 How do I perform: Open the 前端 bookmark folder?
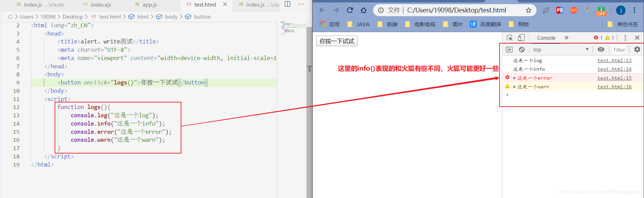[x=388, y=24]
